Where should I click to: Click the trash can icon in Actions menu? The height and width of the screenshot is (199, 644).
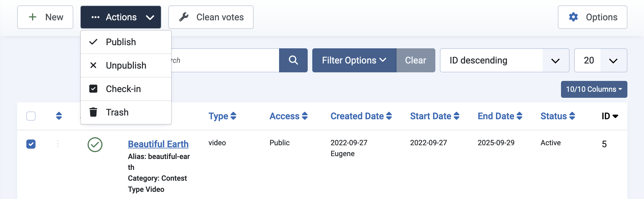(x=93, y=112)
